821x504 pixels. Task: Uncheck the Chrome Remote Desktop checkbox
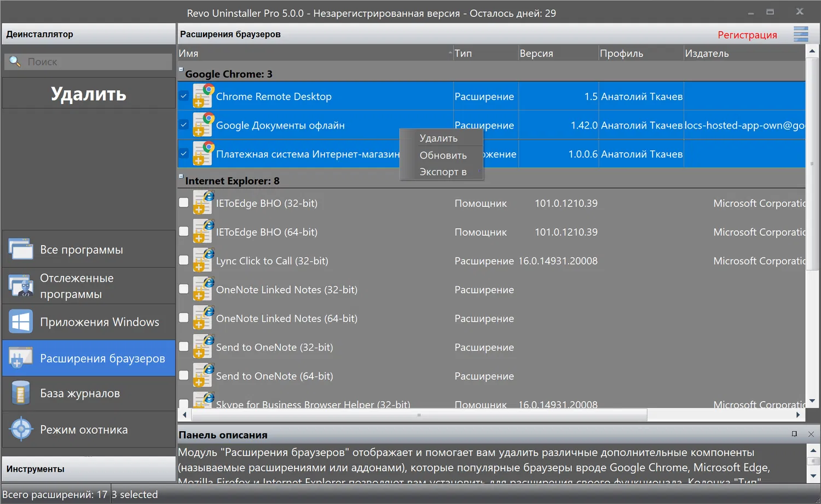[x=184, y=96]
